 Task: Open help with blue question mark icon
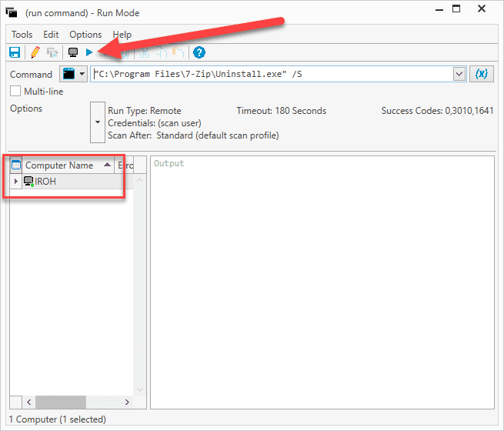(199, 52)
